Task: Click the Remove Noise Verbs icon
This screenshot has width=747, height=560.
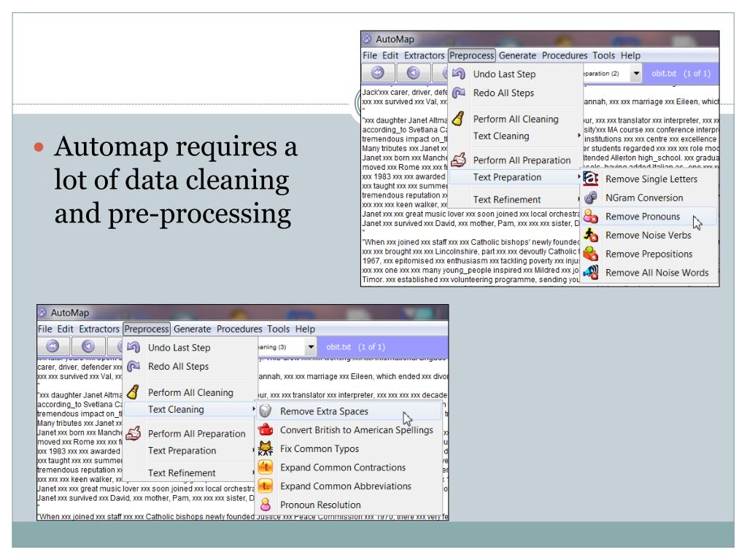Action: tap(591, 235)
